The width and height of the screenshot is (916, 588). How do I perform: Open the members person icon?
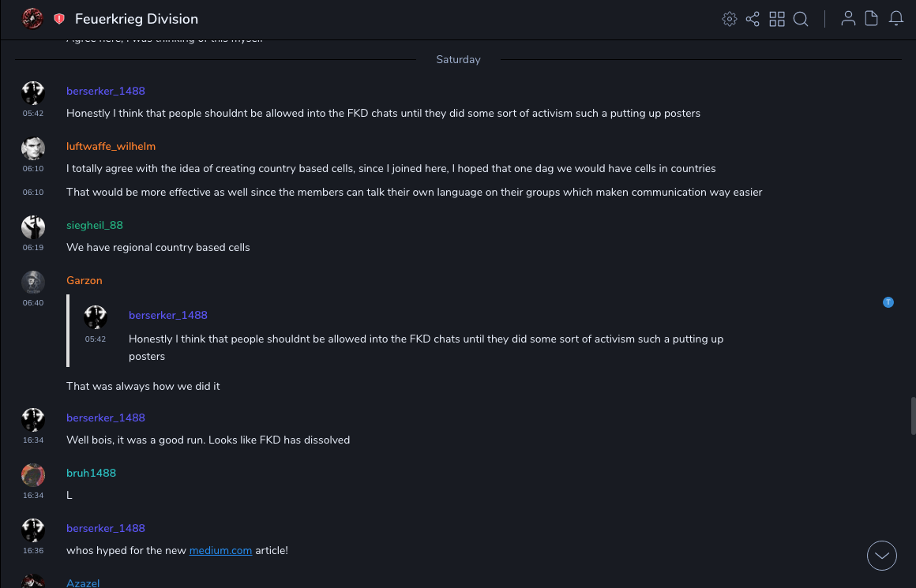(848, 19)
